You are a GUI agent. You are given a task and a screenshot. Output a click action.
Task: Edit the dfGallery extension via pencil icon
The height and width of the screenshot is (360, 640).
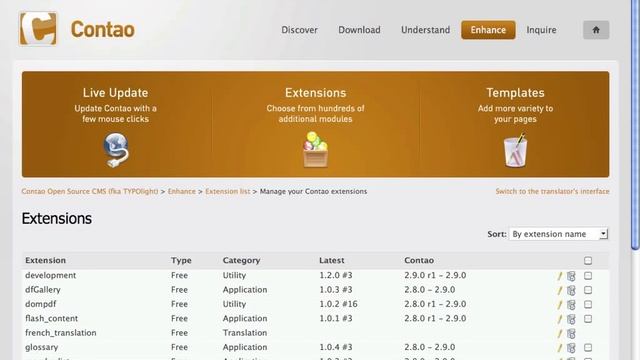tap(560, 291)
